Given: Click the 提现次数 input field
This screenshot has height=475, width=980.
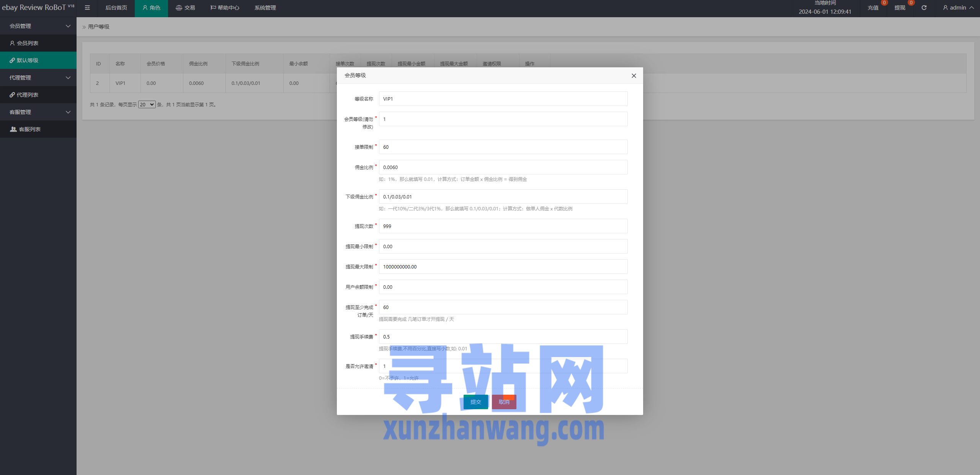Looking at the screenshot, I should pos(503,226).
